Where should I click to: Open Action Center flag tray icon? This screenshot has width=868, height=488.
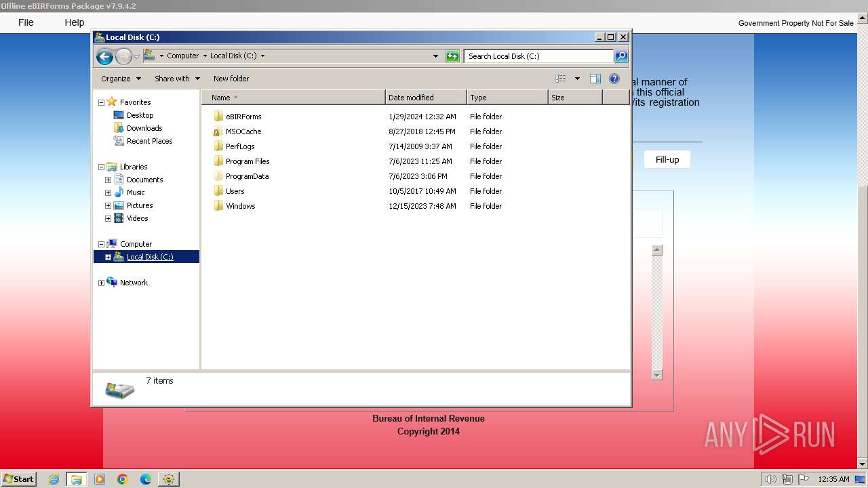point(804,479)
